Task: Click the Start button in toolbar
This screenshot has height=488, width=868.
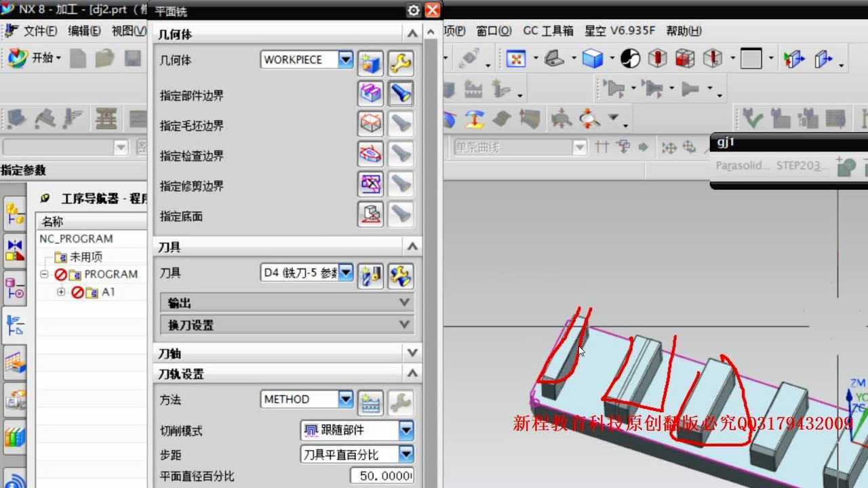Action: coord(34,58)
